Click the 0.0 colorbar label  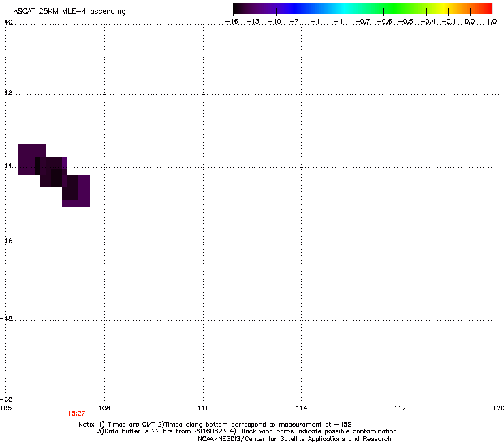click(x=470, y=22)
